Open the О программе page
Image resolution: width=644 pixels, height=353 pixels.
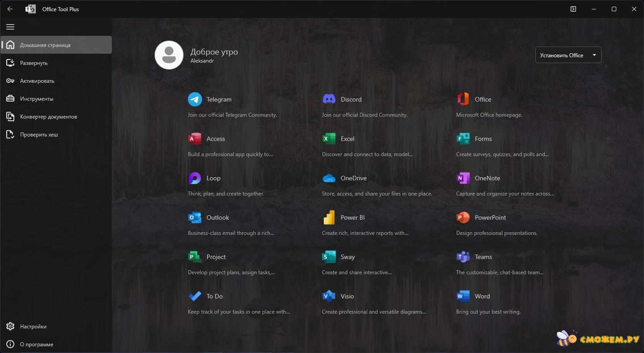(x=56, y=344)
